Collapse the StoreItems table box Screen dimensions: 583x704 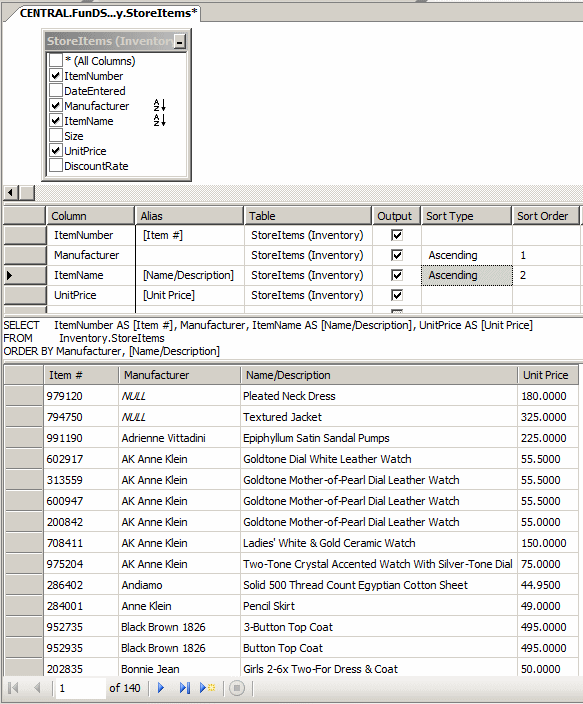[x=180, y=41]
